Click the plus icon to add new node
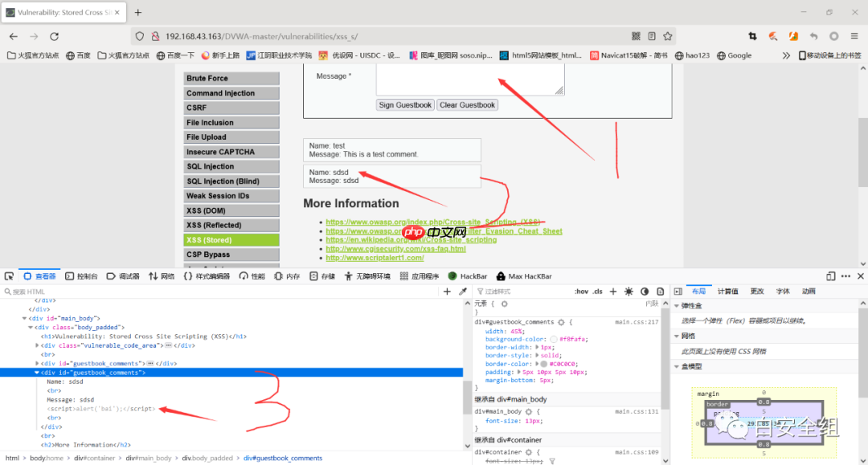 [448, 292]
